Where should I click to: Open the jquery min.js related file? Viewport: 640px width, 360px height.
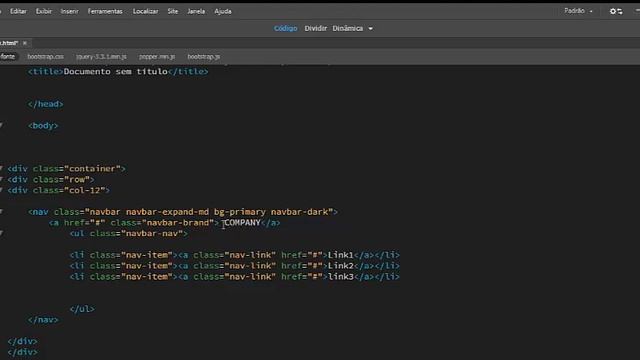click(x=101, y=57)
